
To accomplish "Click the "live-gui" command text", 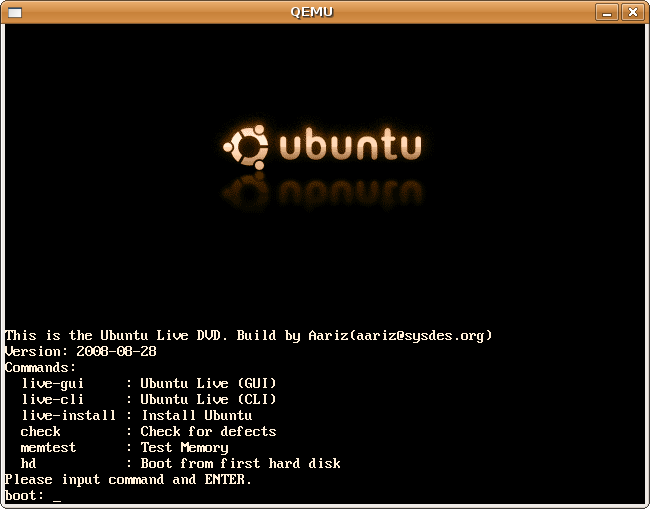I will tap(53, 384).
